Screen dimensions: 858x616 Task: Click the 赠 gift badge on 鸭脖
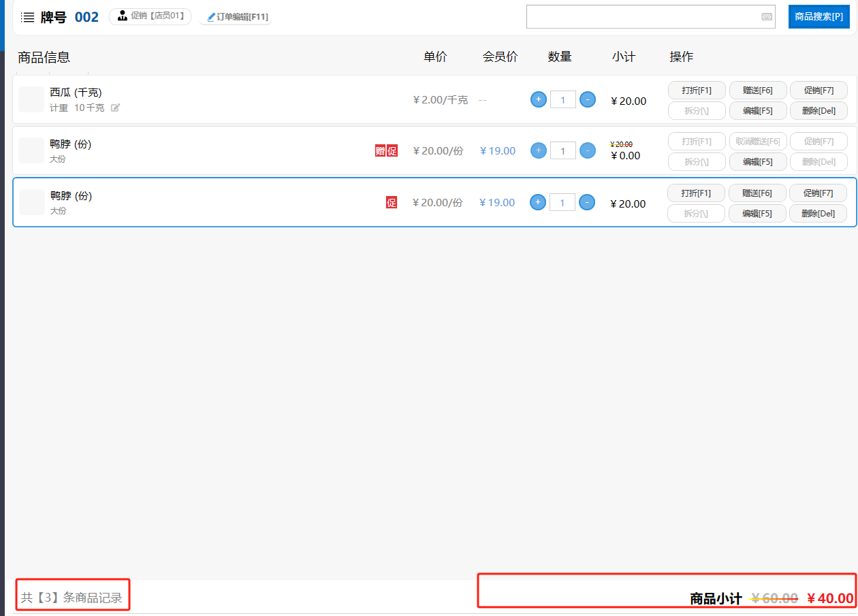tap(380, 150)
